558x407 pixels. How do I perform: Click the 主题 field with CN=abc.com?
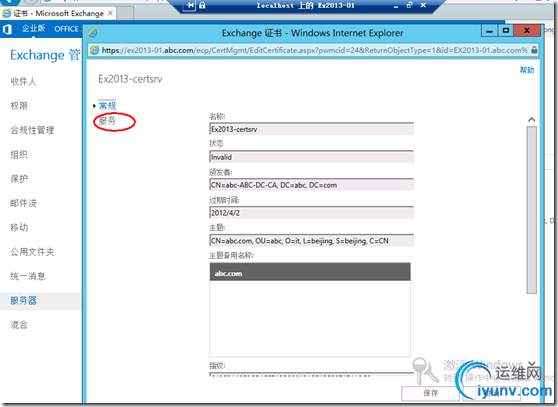tap(312, 240)
